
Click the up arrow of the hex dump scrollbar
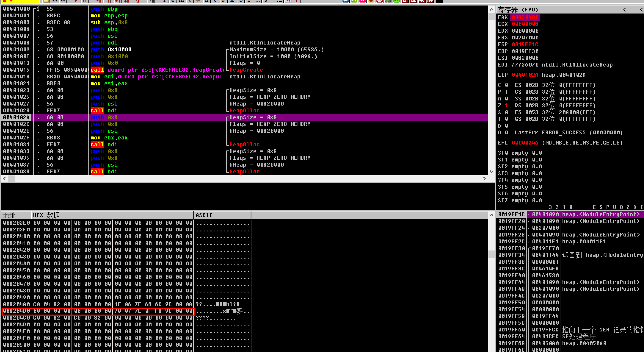click(491, 215)
